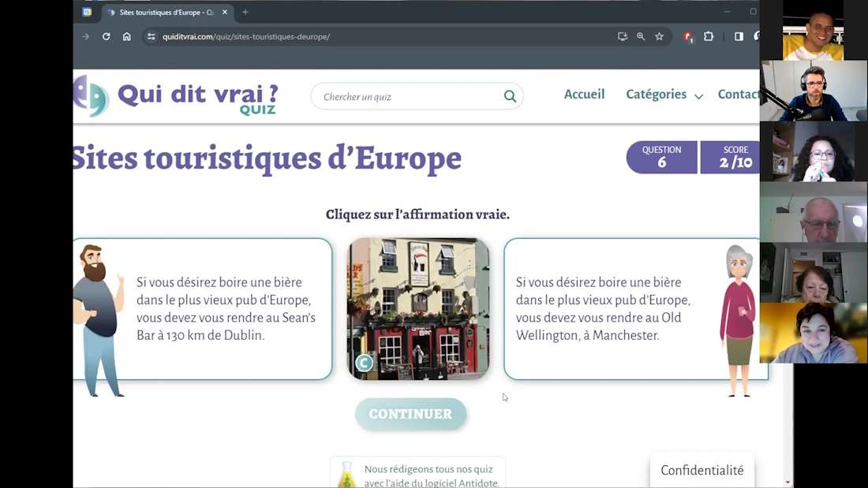The image size is (868, 488).
Task: Open the Confidentialité link
Action: pos(702,471)
